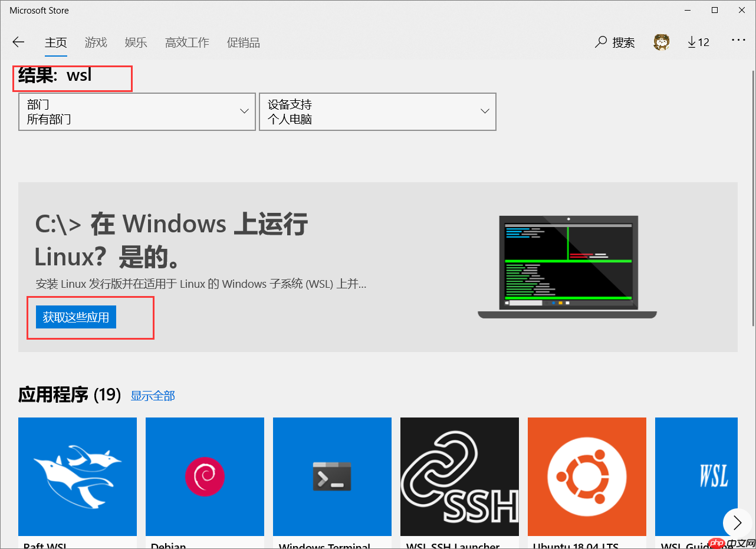This screenshot has width=756, height=549.
Task: View the 12 pending downloads
Action: (698, 42)
